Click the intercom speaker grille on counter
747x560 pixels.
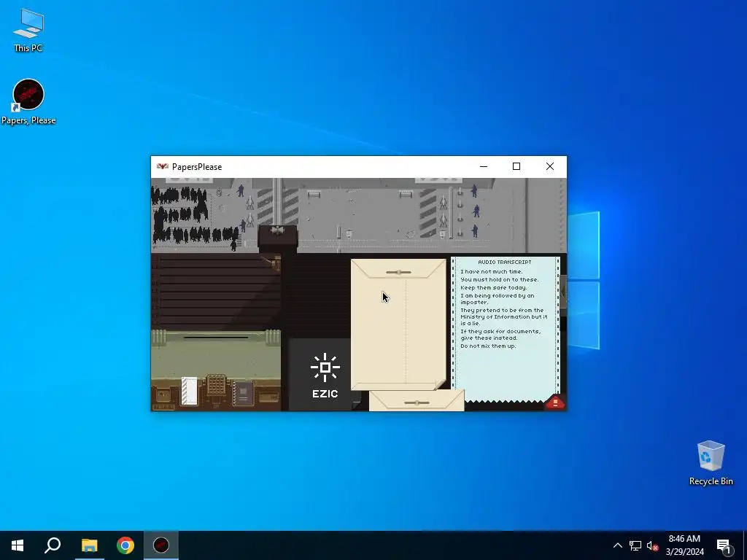216,384
